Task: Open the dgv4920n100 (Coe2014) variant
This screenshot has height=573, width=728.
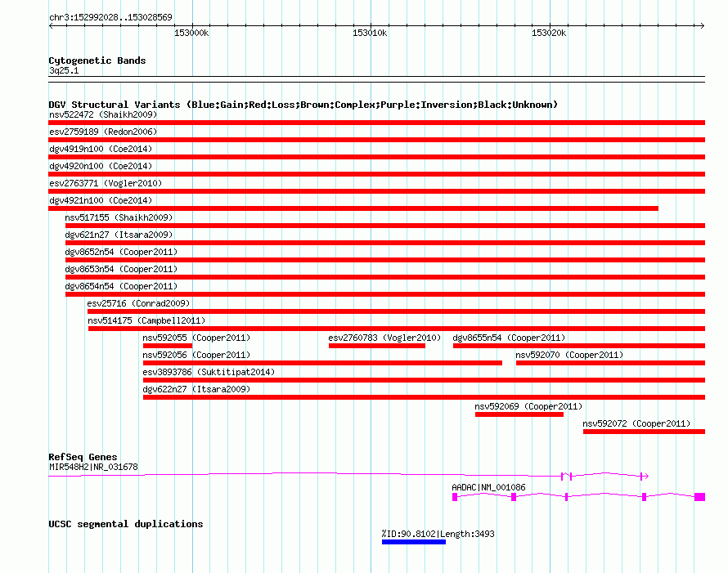Action: (x=101, y=166)
